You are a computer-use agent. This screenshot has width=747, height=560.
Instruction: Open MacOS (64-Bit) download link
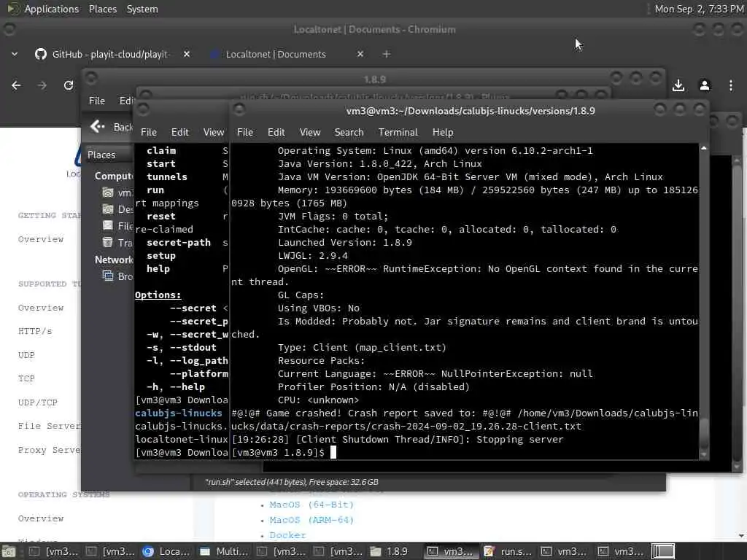pyautogui.click(x=311, y=505)
